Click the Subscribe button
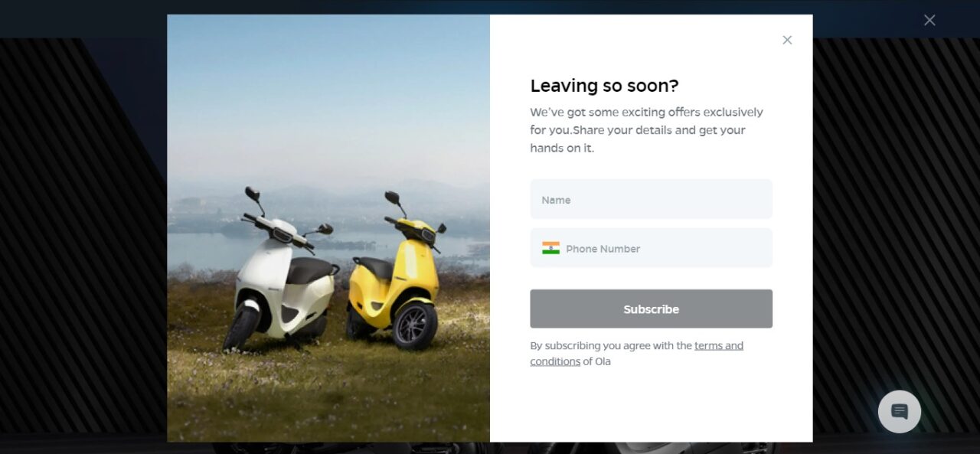Image resolution: width=980 pixels, height=454 pixels. [651, 309]
